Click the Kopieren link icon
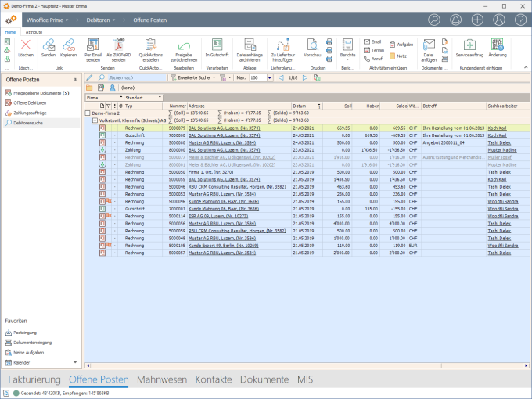Viewport: 532px width, 399px height. 68,45
